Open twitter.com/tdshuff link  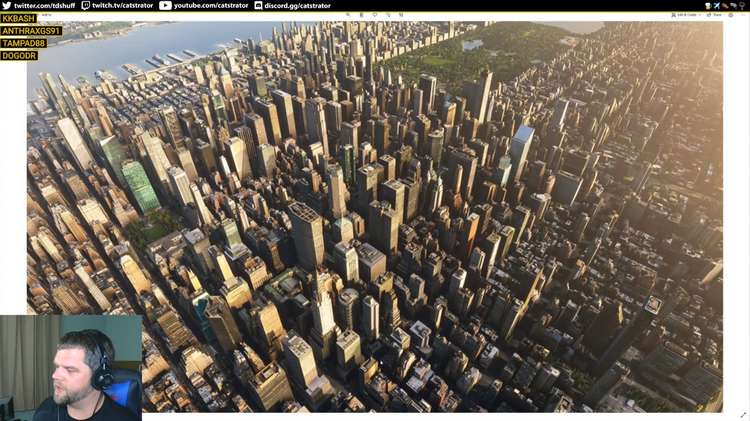point(45,5)
